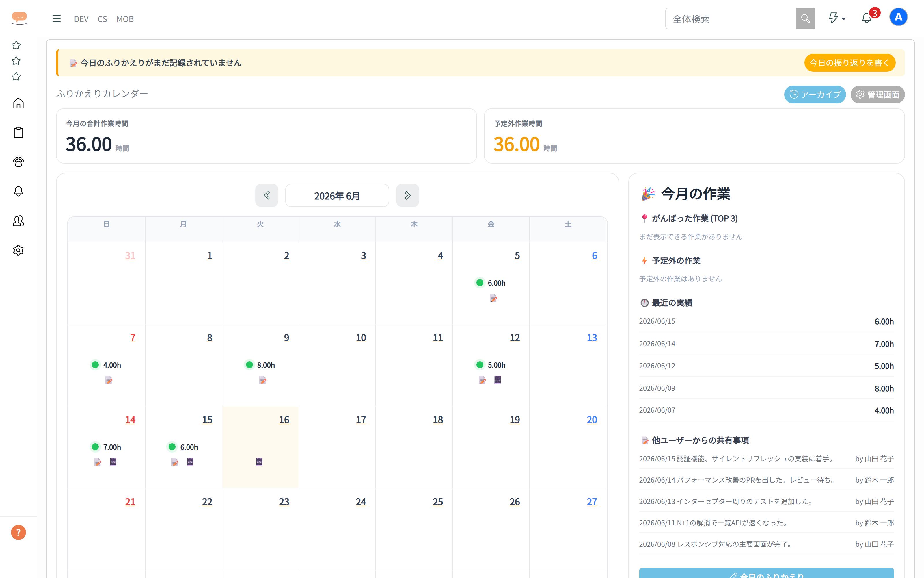The height and width of the screenshot is (578, 924).
Task: Open the memo icon on June 9
Action: [263, 380]
